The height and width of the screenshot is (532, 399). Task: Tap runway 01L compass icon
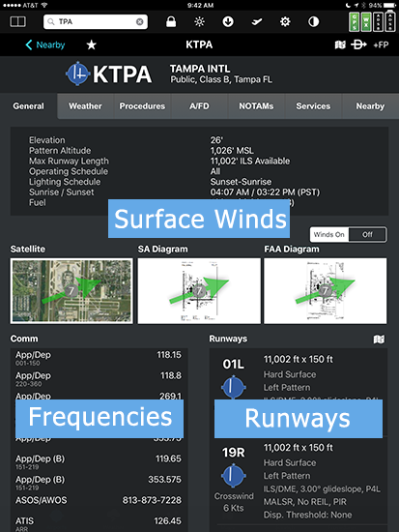coord(234,387)
